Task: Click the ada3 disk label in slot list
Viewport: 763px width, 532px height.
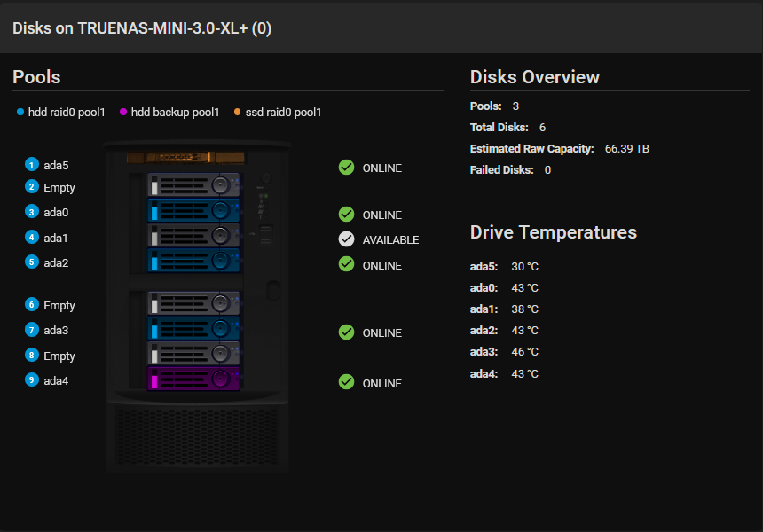Action: [x=56, y=331]
